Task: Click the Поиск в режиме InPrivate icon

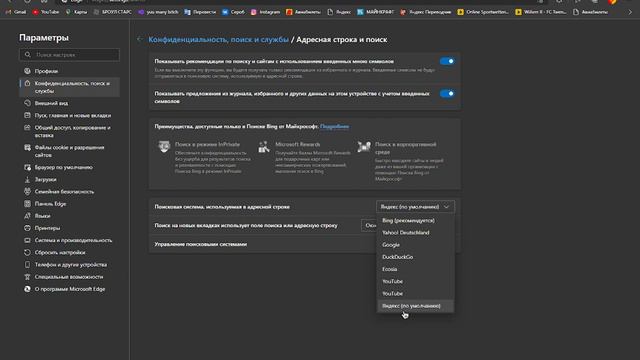Action: click(x=164, y=146)
